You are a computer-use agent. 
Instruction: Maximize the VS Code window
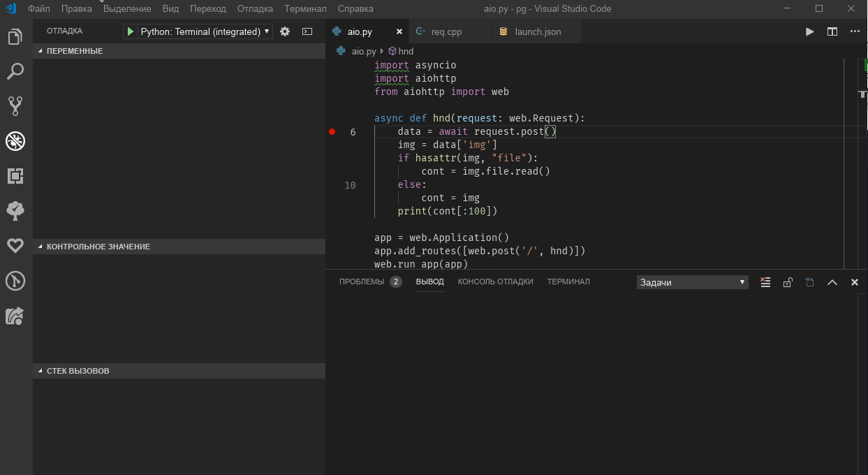(x=819, y=9)
